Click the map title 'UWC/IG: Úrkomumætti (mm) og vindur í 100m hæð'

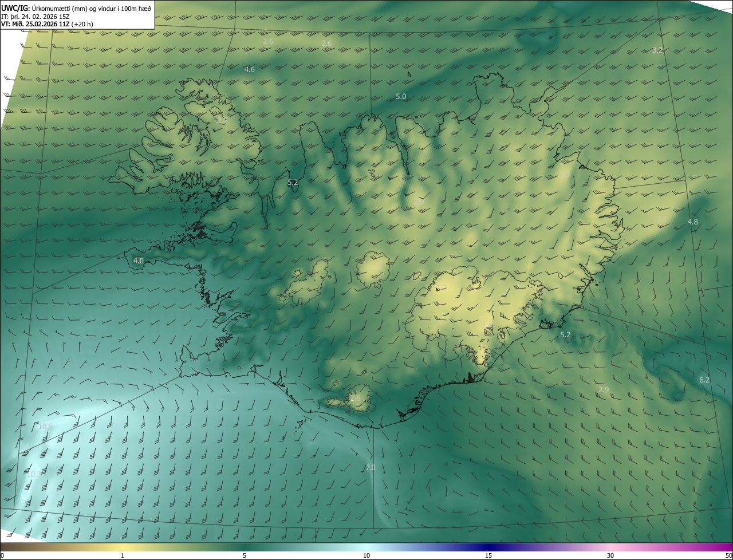pyautogui.click(x=76, y=7)
